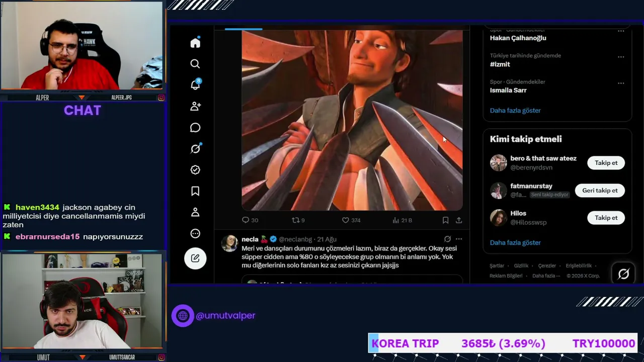Open the Chat messages bubble icon
Viewport: 644px width, 362px height.
click(195, 128)
